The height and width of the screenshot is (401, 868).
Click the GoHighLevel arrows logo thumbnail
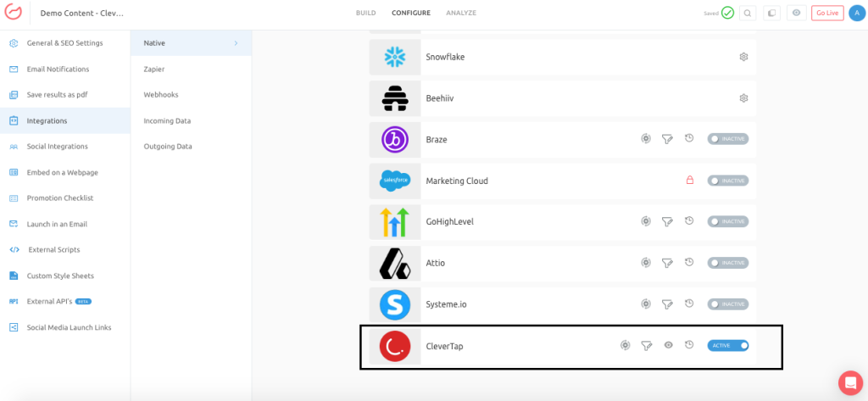point(395,221)
